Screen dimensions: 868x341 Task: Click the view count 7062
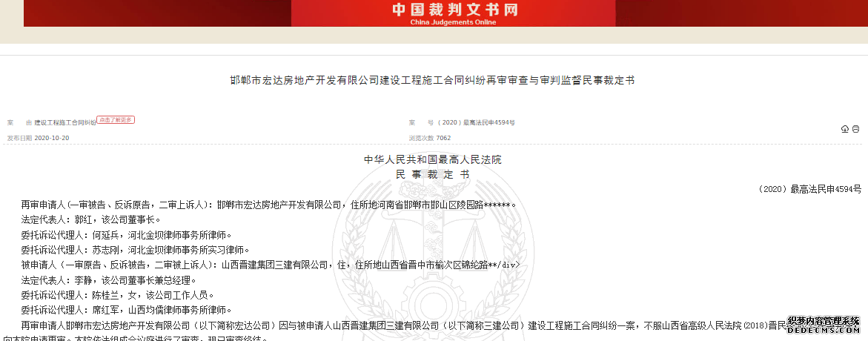(443, 138)
